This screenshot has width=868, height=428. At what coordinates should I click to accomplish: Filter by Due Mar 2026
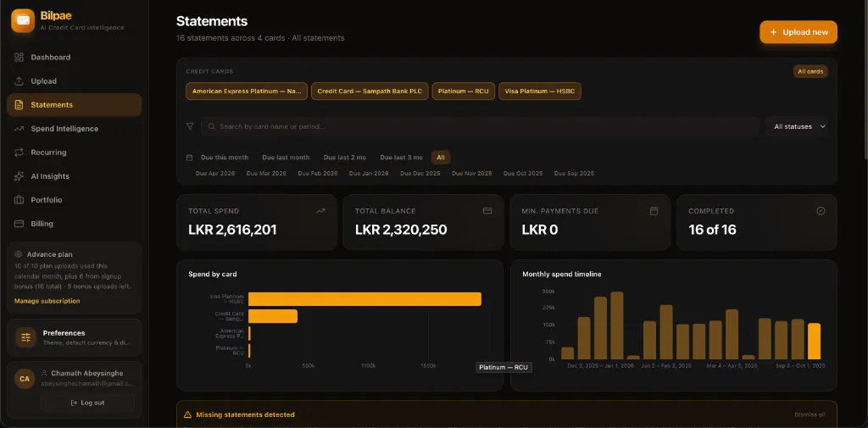click(266, 174)
